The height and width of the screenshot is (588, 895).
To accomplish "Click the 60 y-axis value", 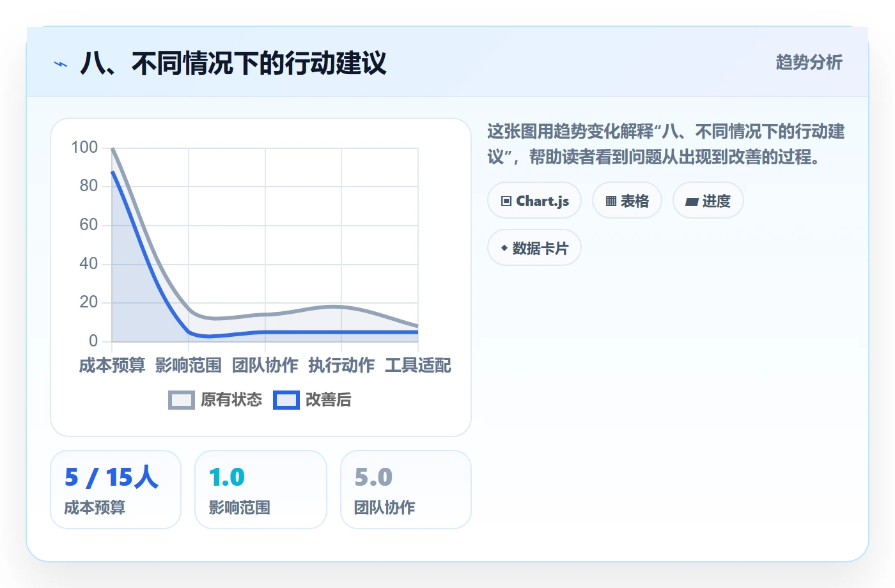I will pos(89,225).
